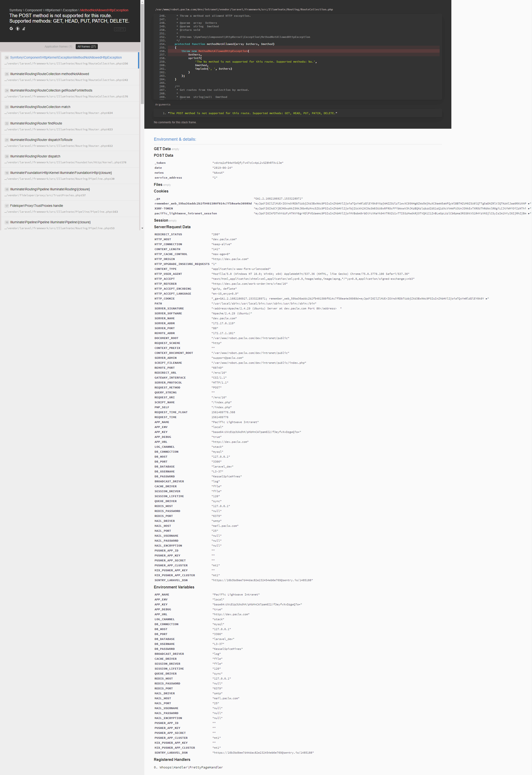Click the COPY button in error header
The width and height of the screenshot is (532, 775).
(x=120, y=29)
